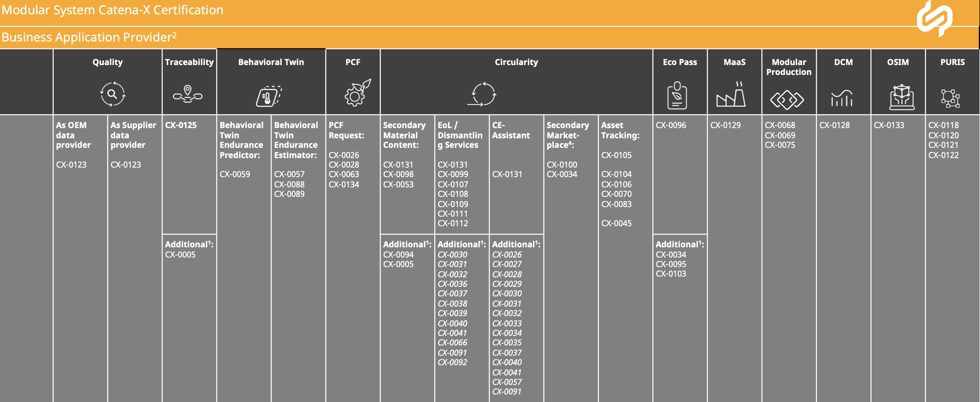Click the OSIM cube laptop icon
The height and width of the screenshot is (402, 980).
902,97
